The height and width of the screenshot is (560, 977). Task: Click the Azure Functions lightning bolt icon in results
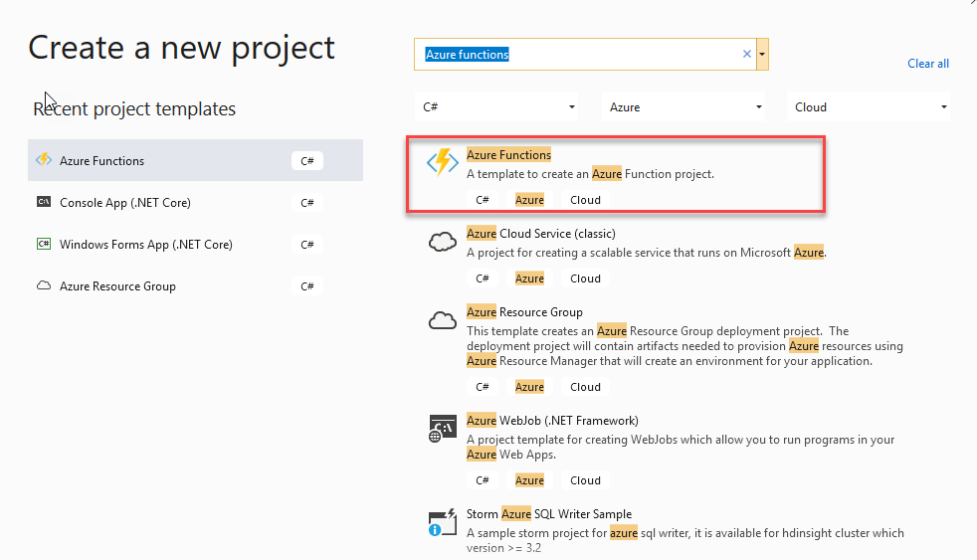point(443,162)
